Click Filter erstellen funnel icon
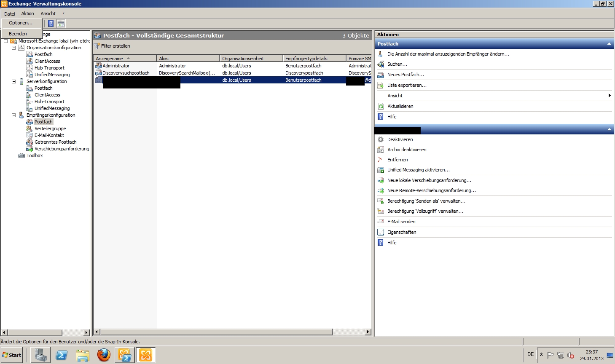Screen dimensions: 615x364 click(x=97, y=46)
